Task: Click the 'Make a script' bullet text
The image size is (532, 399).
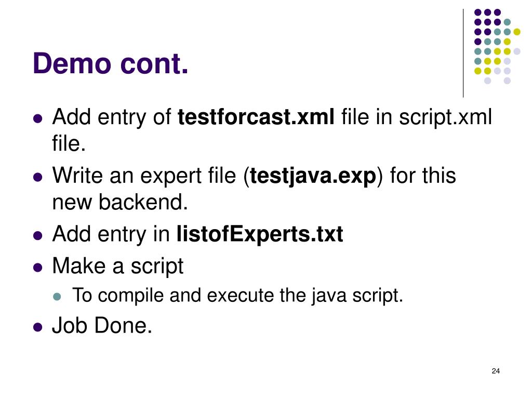Action: point(118,266)
